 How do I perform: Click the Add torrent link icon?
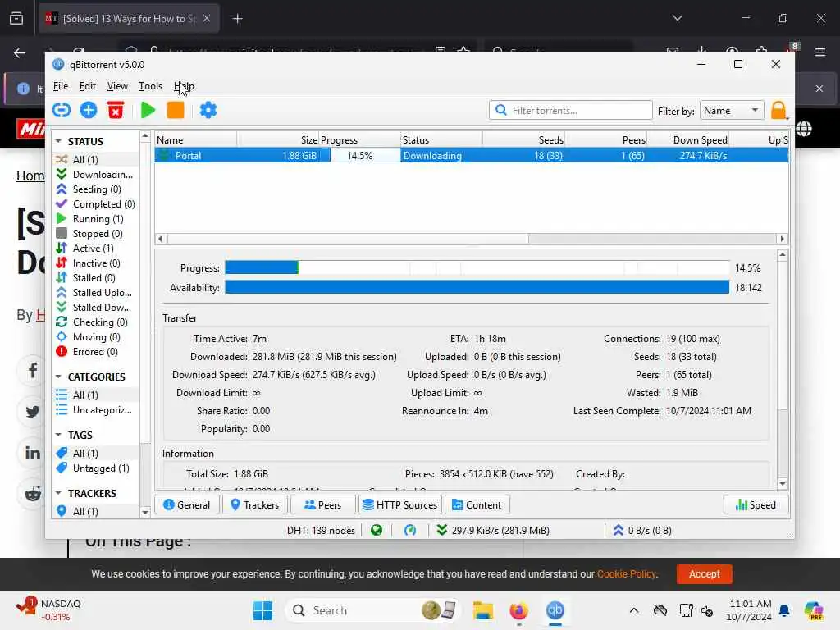(62, 111)
